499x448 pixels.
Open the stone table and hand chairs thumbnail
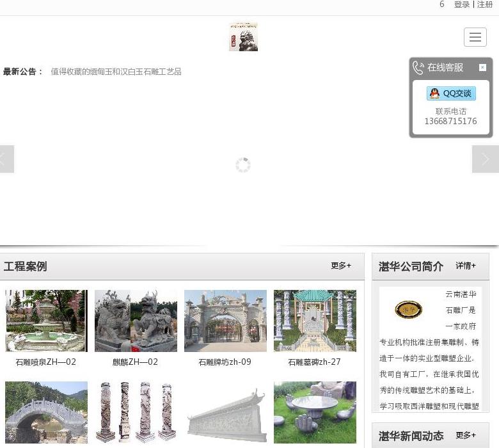point(315,412)
